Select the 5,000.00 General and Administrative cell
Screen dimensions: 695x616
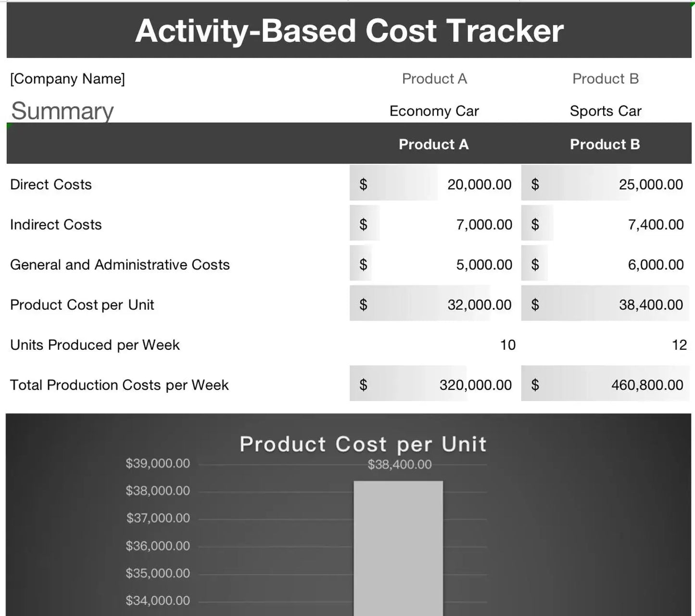tap(484, 265)
